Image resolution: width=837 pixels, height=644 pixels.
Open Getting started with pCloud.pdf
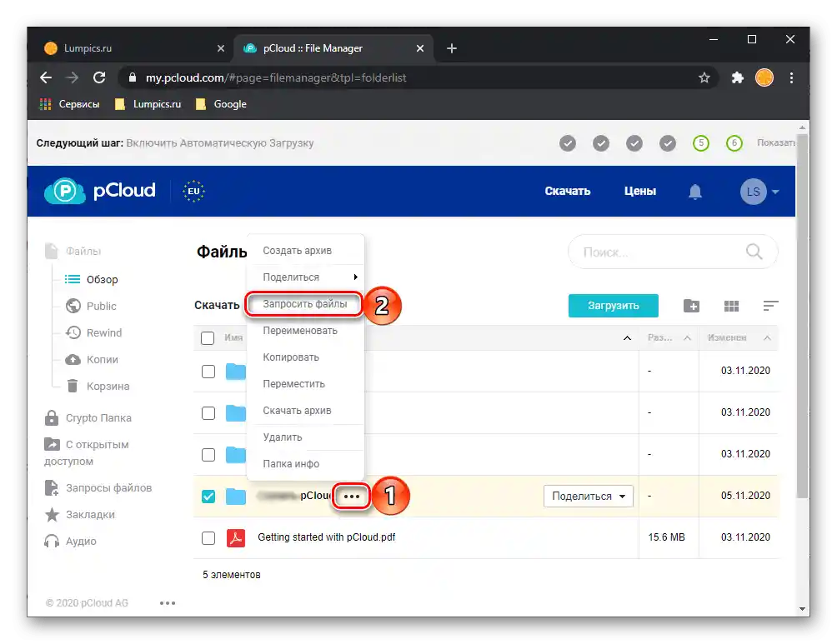click(326, 537)
